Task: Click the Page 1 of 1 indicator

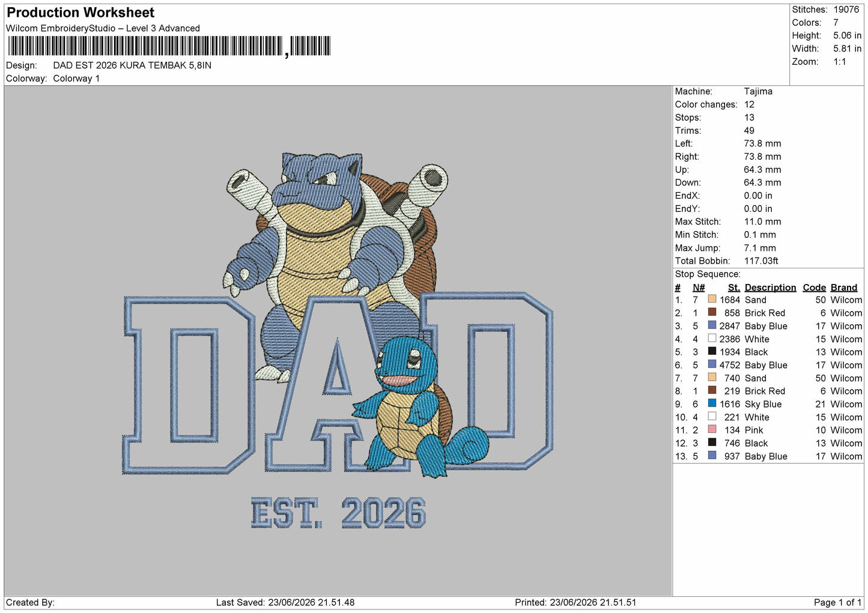Action: click(837, 602)
